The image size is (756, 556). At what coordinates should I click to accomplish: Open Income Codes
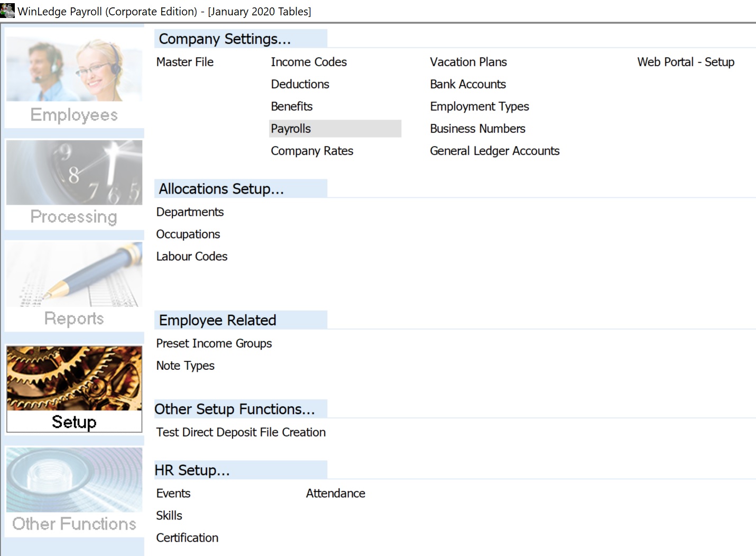tap(309, 62)
